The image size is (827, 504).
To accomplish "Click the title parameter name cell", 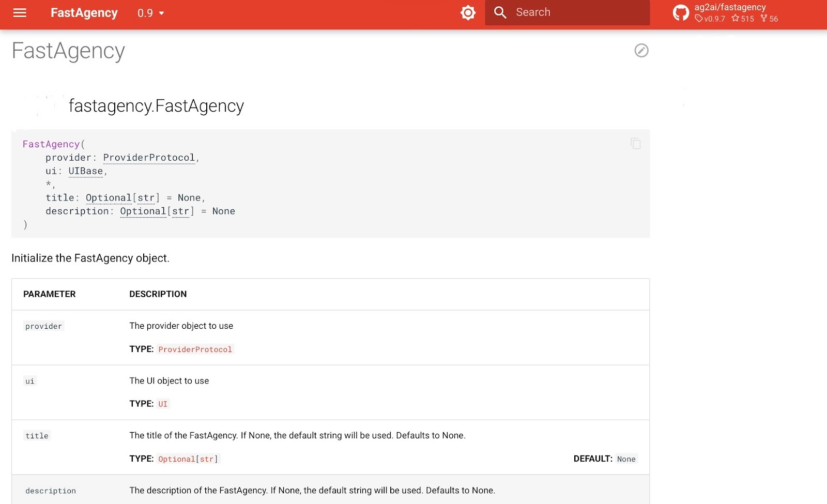I will pyautogui.click(x=37, y=436).
